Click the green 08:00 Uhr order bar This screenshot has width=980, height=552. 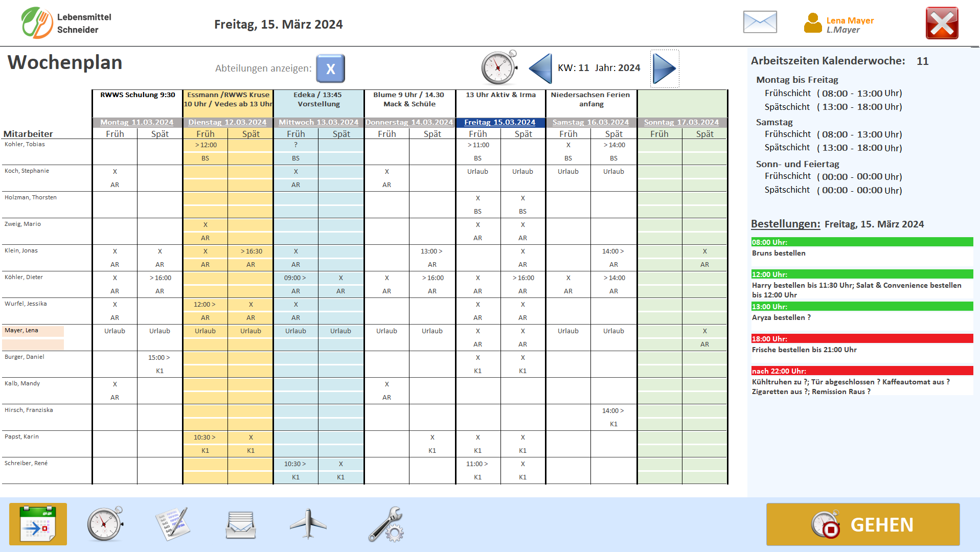[861, 242]
